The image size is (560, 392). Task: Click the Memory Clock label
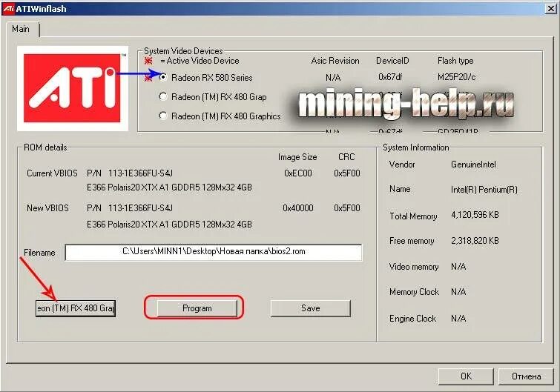(x=414, y=292)
